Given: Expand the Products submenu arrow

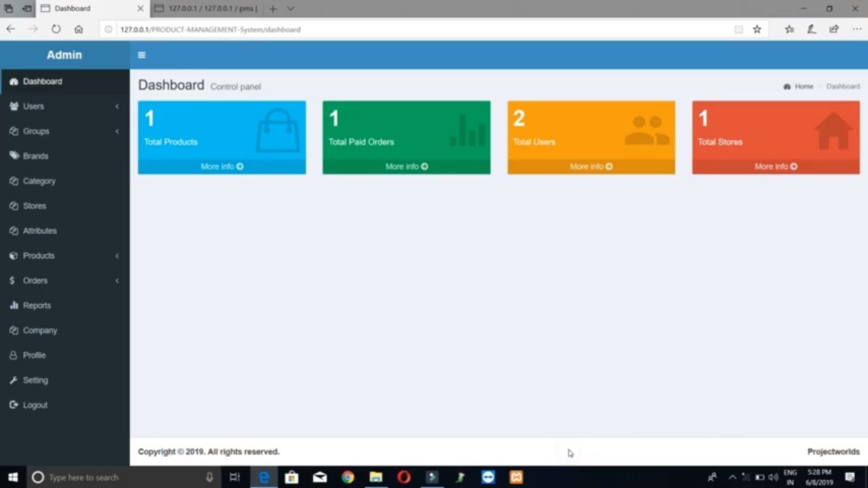Looking at the screenshot, I should click(117, 256).
